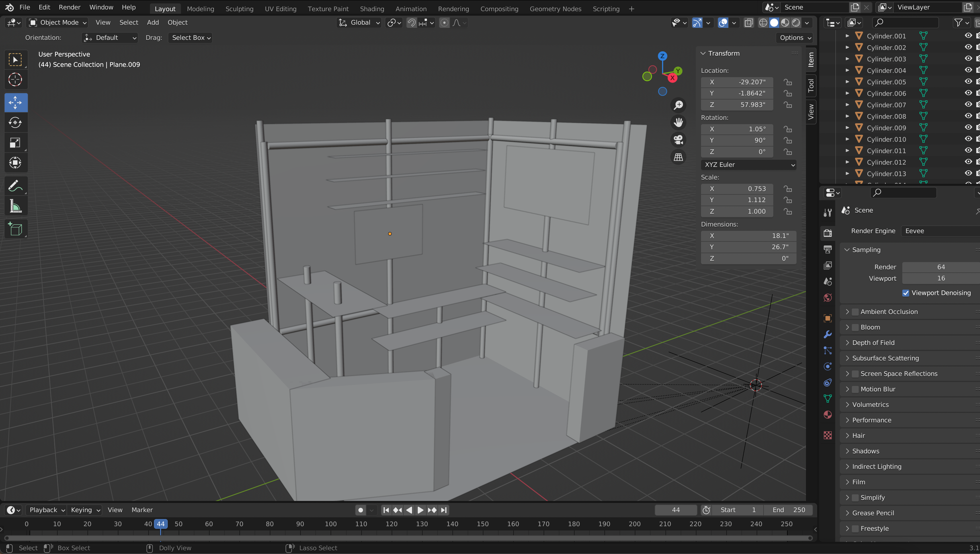The image size is (980, 554).
Task: Open the XYZ Euler rotation mode dropdown
Action: (x=748, y=165)
